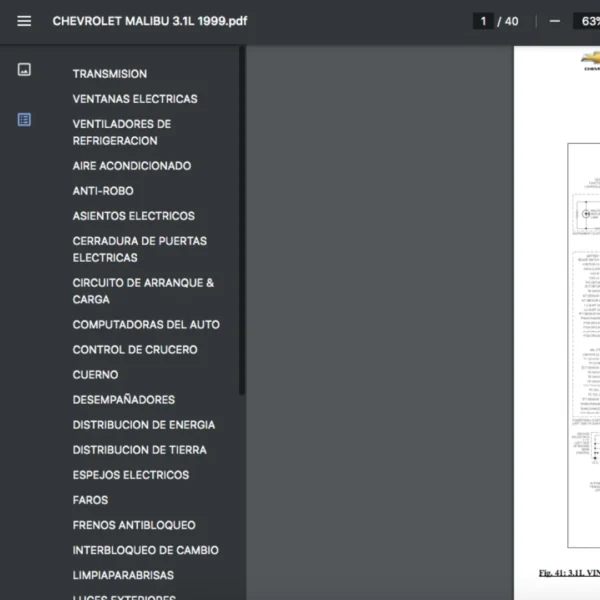
Task: Open ASIENTOS ELECTRICOS bookmark
Action: point(134,216)
